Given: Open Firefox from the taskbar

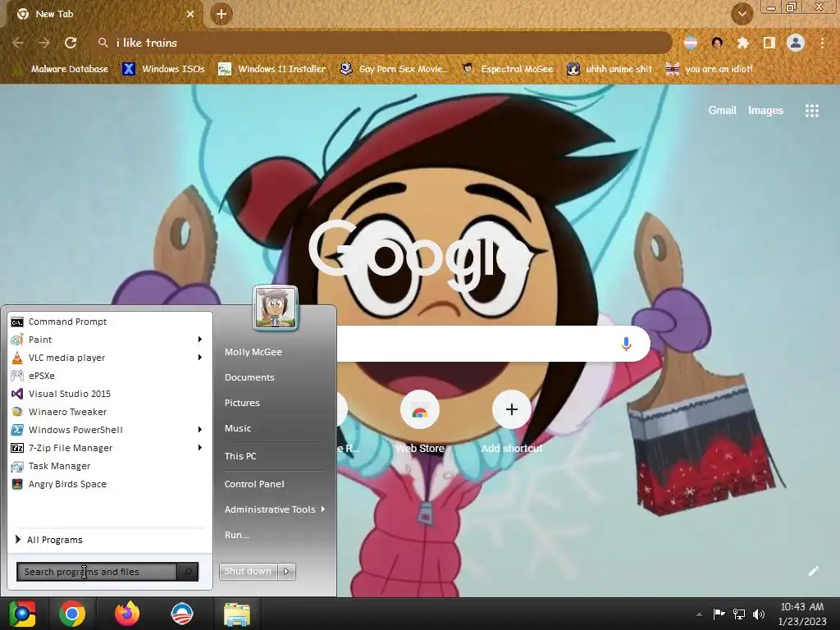Looking at the screenshot, I should [127, 614].
